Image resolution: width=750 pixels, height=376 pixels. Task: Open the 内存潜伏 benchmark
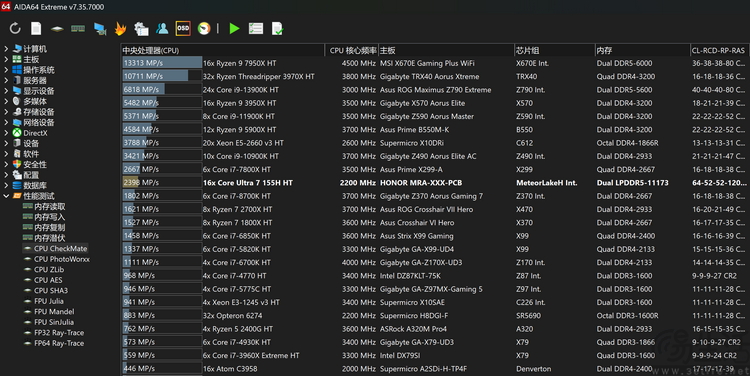49,238
